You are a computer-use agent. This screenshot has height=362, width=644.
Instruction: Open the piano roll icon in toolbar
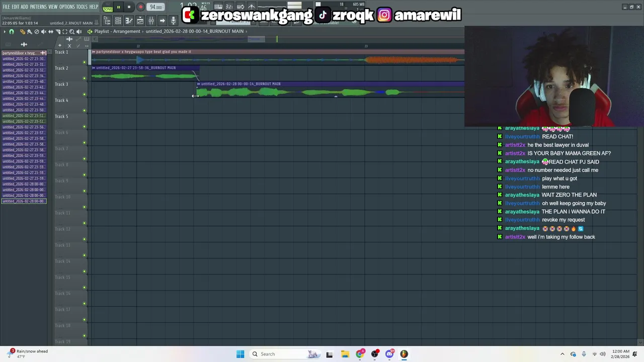click(129, 21)
